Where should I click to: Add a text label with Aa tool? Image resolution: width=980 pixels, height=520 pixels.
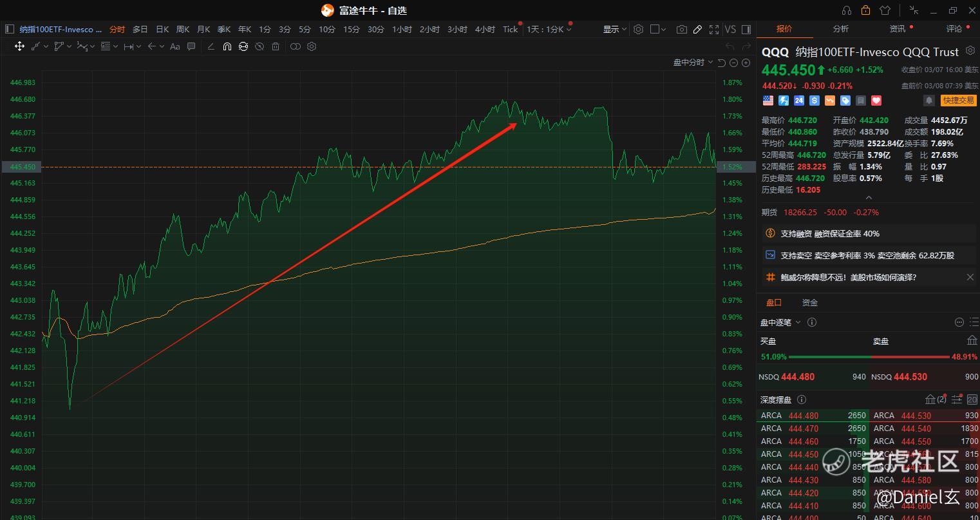(x=174, y=46)
